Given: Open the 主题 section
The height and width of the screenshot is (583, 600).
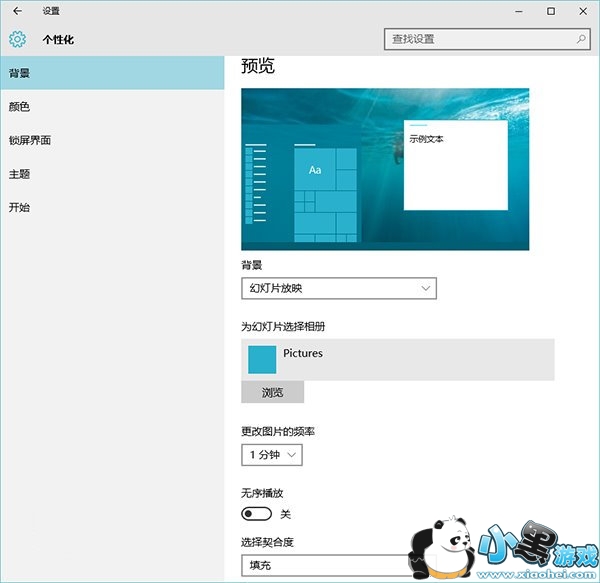Looking at the screenshot, I should point(112,174).
